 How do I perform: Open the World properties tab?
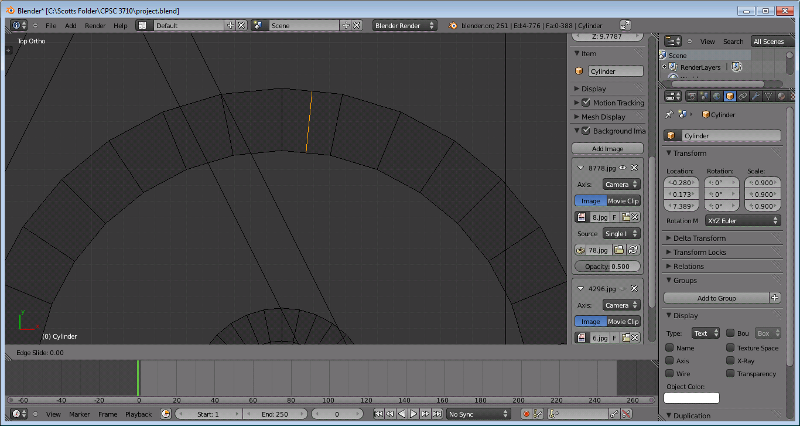coord(717,96)
